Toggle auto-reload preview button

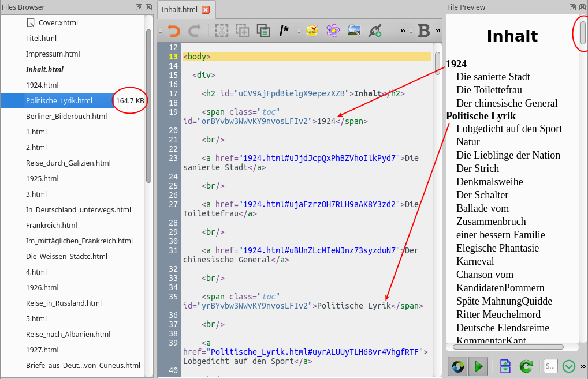tap(457, 366)
